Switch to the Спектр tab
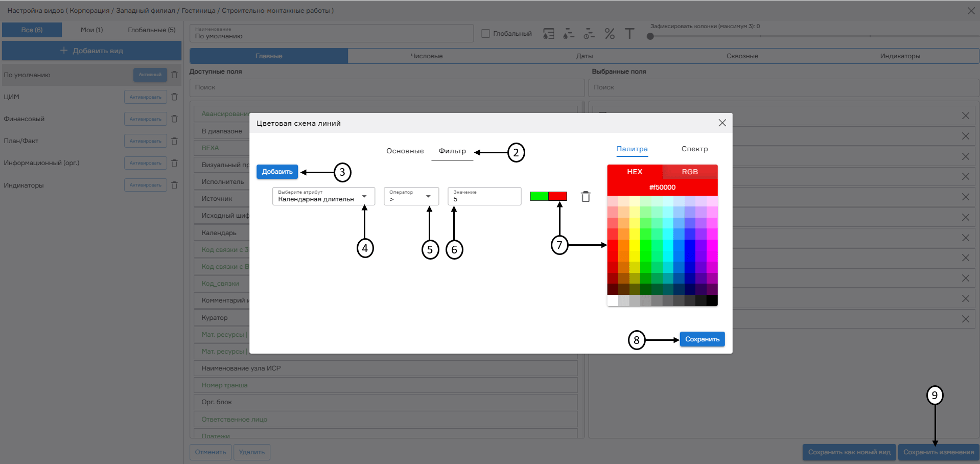The width and height of the screenshot is (980, 464). click(x=694, y=149)
